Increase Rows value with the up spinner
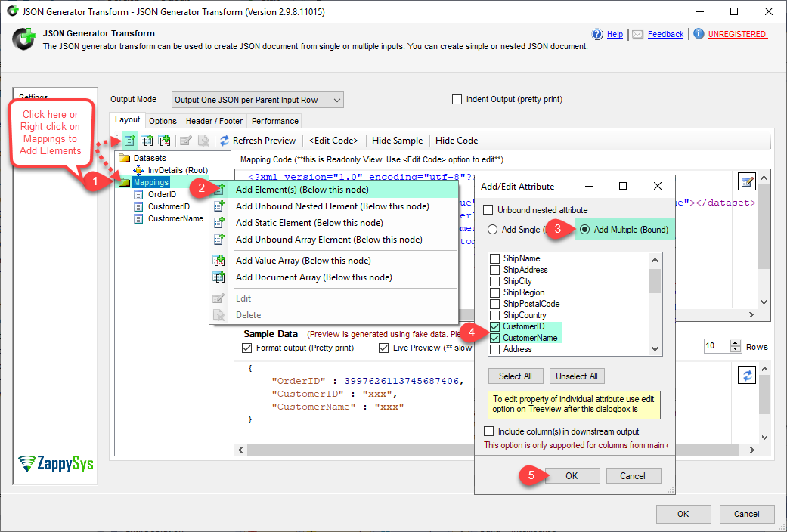Viewport: 787px width, 532px height. pyautogui.click(x=736, y=343)
